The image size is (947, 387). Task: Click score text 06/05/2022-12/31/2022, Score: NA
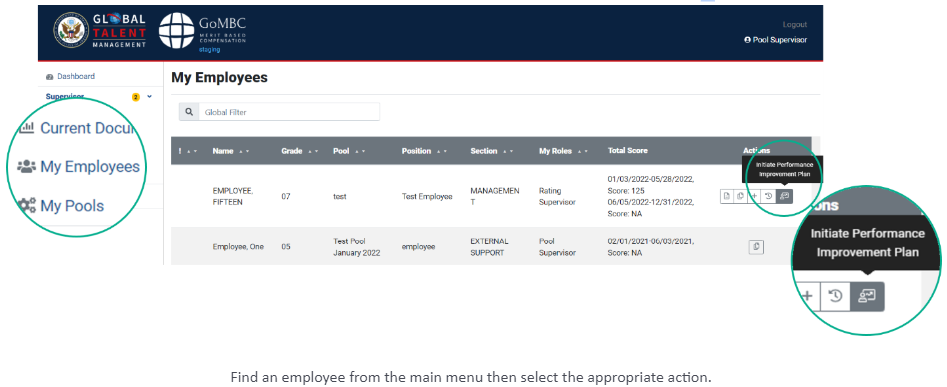click(x=650, y=209)
